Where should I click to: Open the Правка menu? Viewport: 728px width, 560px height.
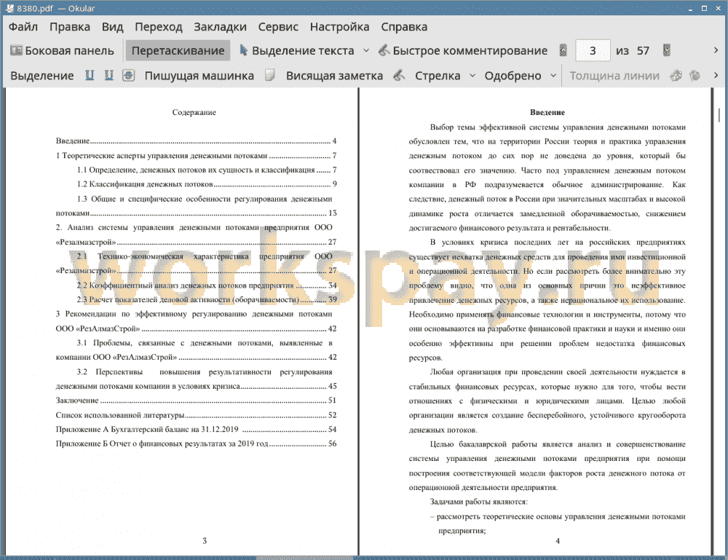click(70, 27)
